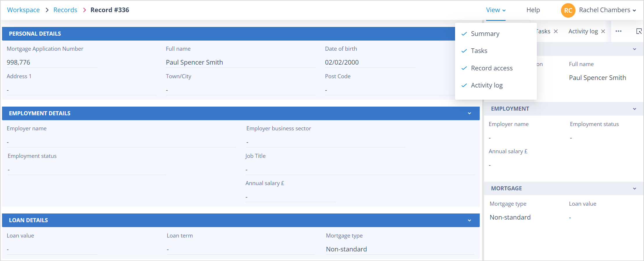Collapse the Employment Details section

pyautogui.click(x=469, y=113)
